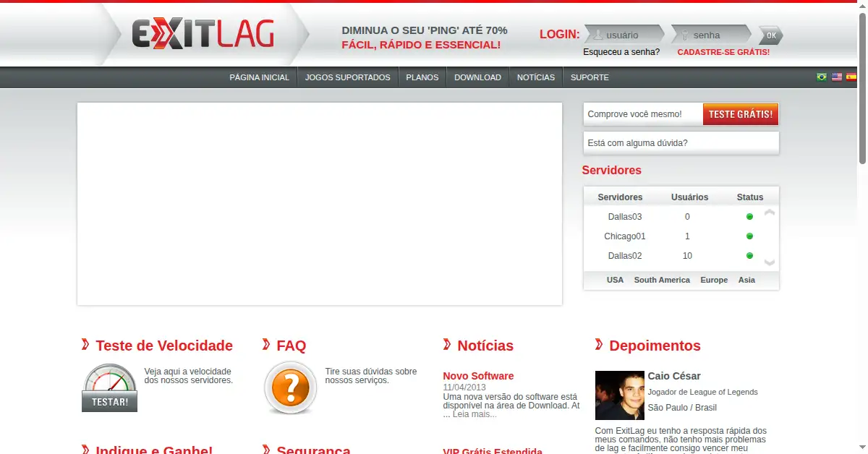868x454 pixels.
Task: Click the Está com alguma dúvida box
Action: [x=681, y=143]
